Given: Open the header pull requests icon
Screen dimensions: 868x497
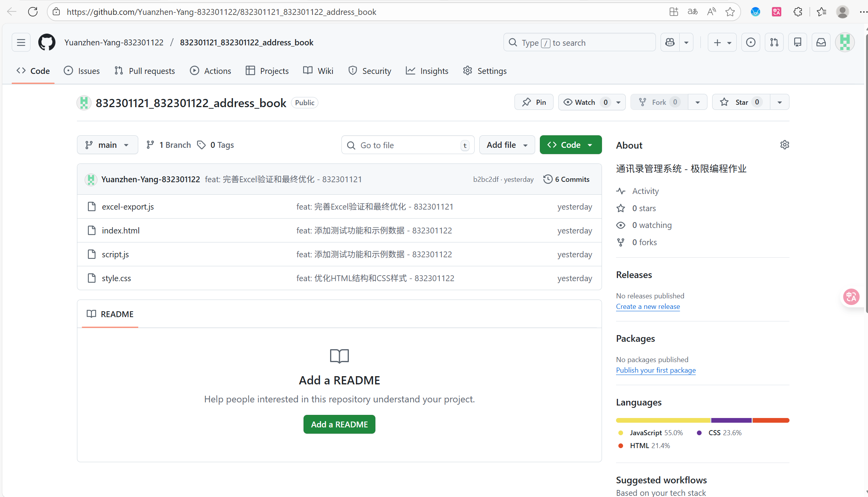Looking at the screenshot, I should pos(774,42).
